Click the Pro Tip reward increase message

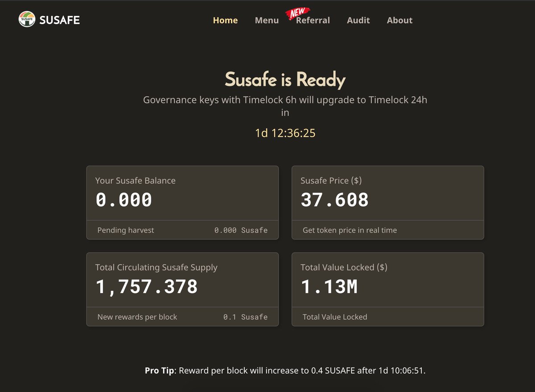pos(285,371)
